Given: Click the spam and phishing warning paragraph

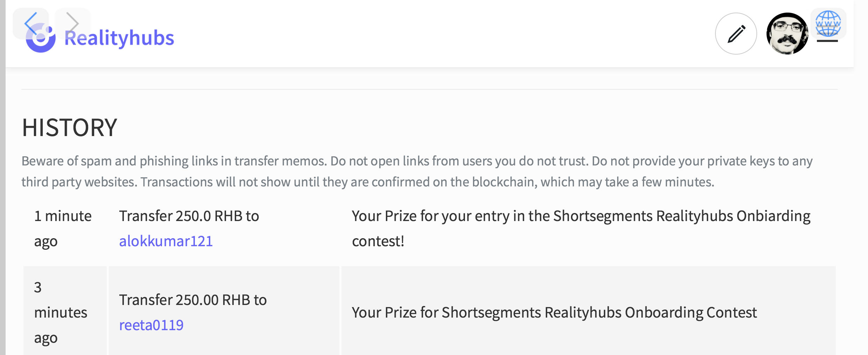Looking at the screenshot, I should [416, 171].
